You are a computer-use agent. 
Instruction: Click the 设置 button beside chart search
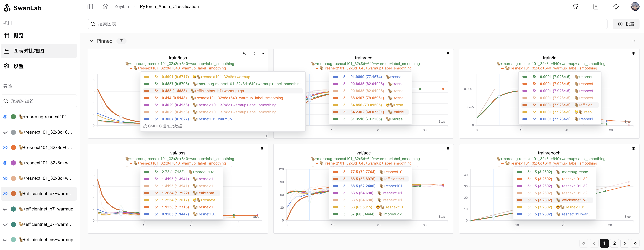[626, 24]
